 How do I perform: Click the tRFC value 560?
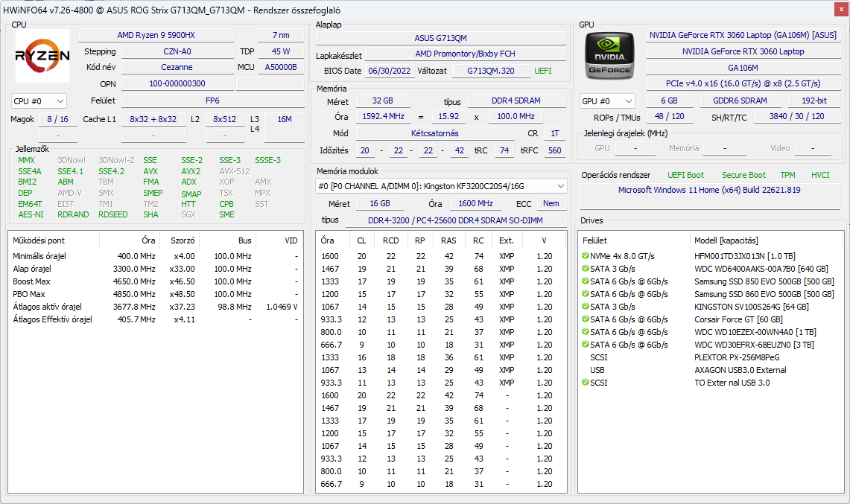tap(554, 150)
